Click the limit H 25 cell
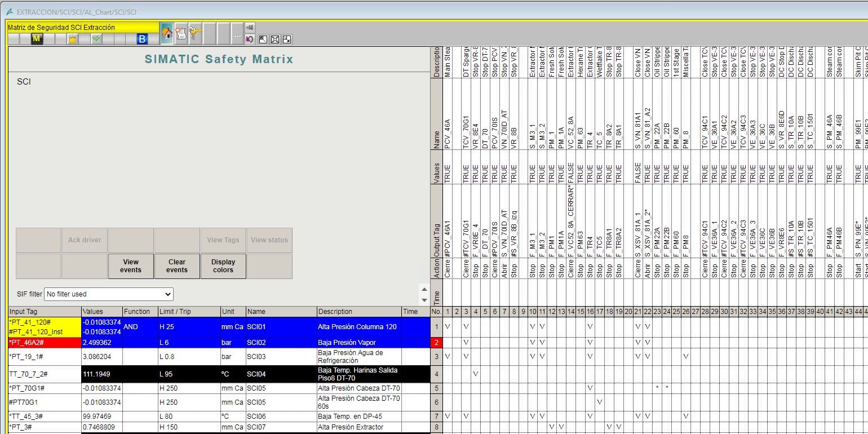 [189, 327]
